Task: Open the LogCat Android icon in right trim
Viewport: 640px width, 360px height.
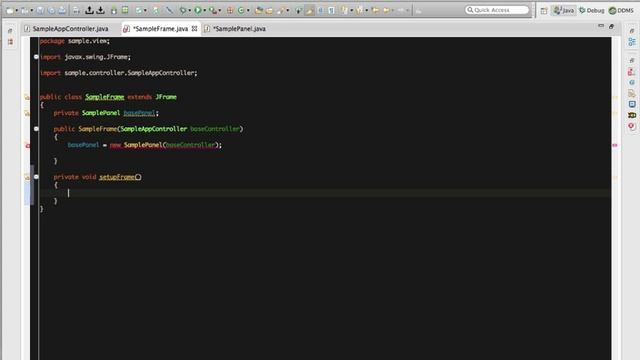Action: (x=632, y=115)
